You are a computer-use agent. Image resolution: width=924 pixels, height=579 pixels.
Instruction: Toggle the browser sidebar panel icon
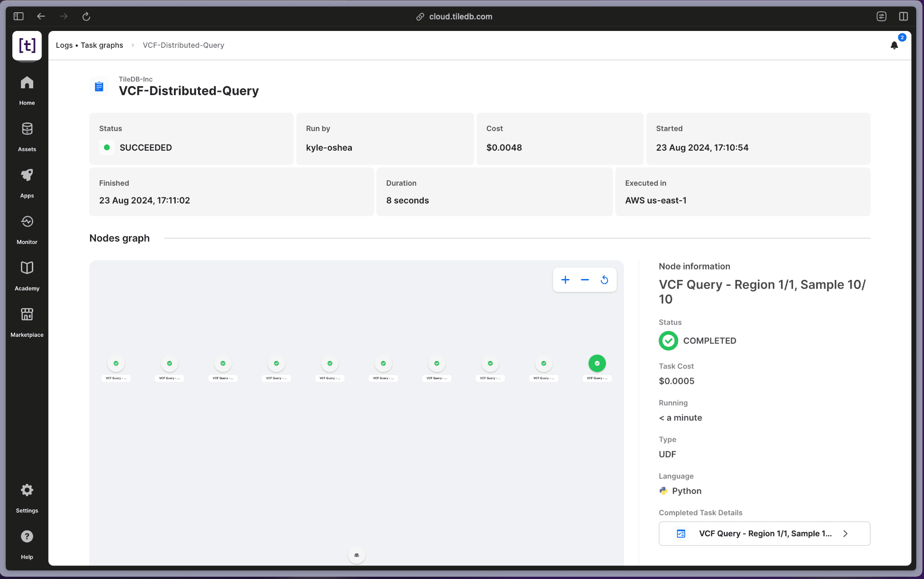click(x=18, y=16)
